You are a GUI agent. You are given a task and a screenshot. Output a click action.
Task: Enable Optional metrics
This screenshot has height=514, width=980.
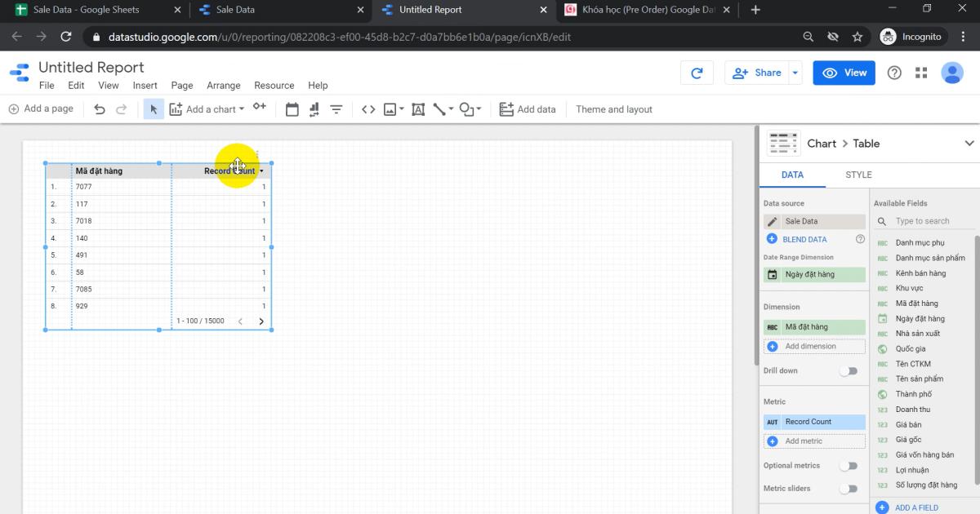pyautogui.click(x=849, y=465)
